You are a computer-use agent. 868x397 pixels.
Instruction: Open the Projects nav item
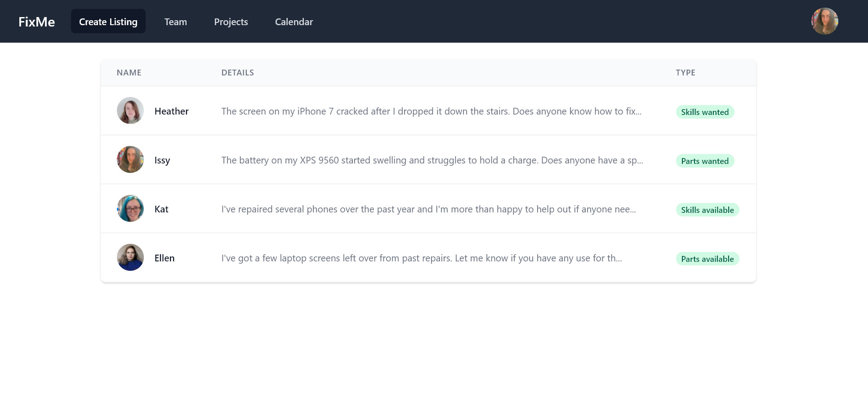coord(231,22)
